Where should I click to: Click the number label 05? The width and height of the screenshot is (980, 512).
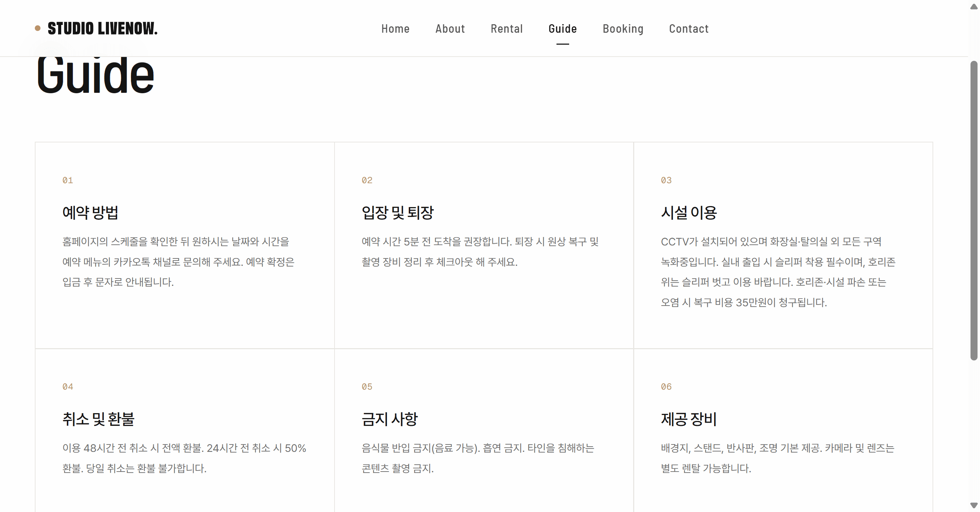click(x=367, y=387)
